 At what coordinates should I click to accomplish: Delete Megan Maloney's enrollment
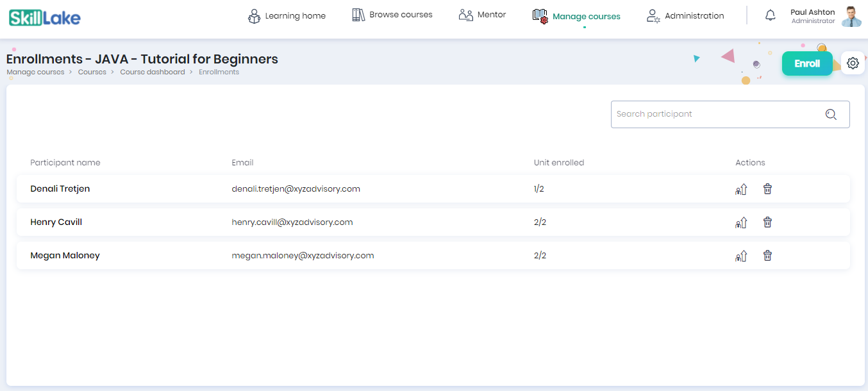[767, 255]
